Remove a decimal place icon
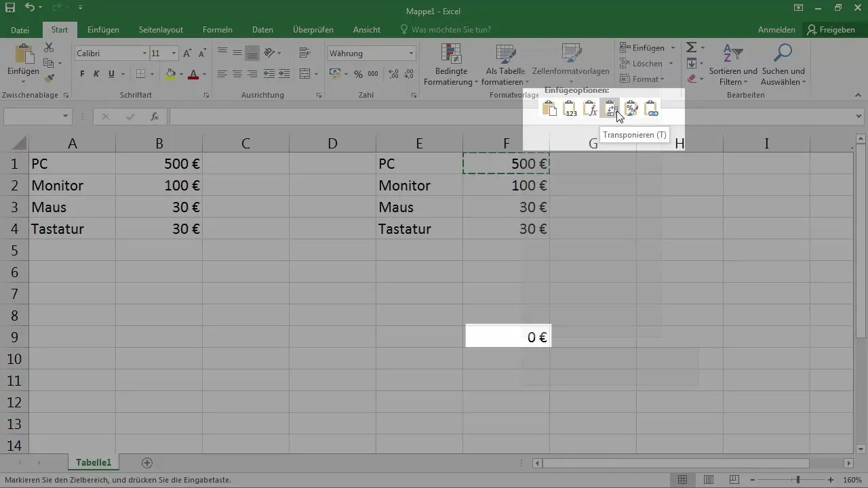Screen dimensions: 868x488 coord(407,74)
